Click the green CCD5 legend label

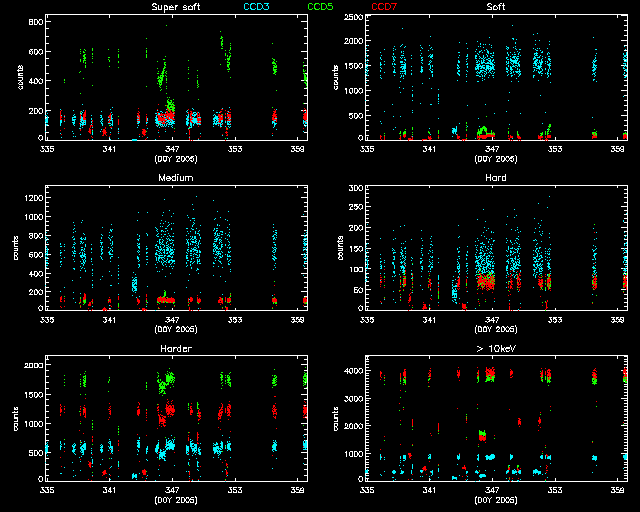[321, 7]
